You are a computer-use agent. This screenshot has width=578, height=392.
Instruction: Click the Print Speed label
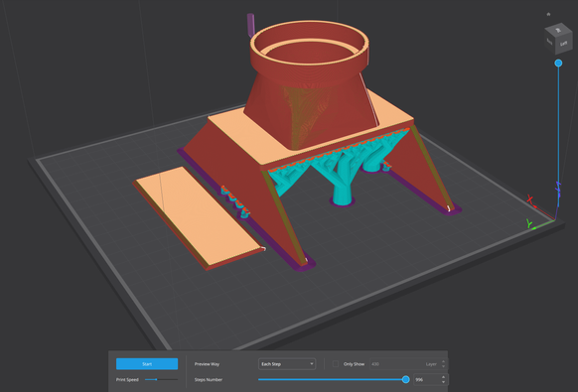coord(127,379)
